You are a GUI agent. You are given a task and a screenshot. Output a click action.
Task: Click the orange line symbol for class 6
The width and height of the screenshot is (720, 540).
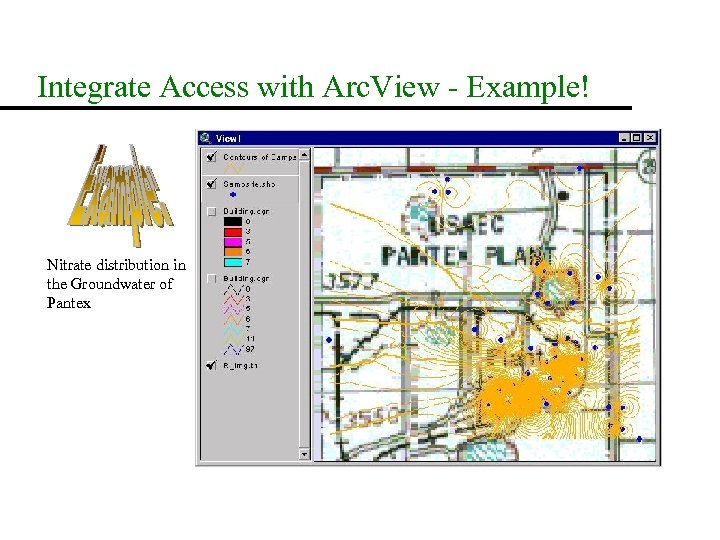pos(233,320)
